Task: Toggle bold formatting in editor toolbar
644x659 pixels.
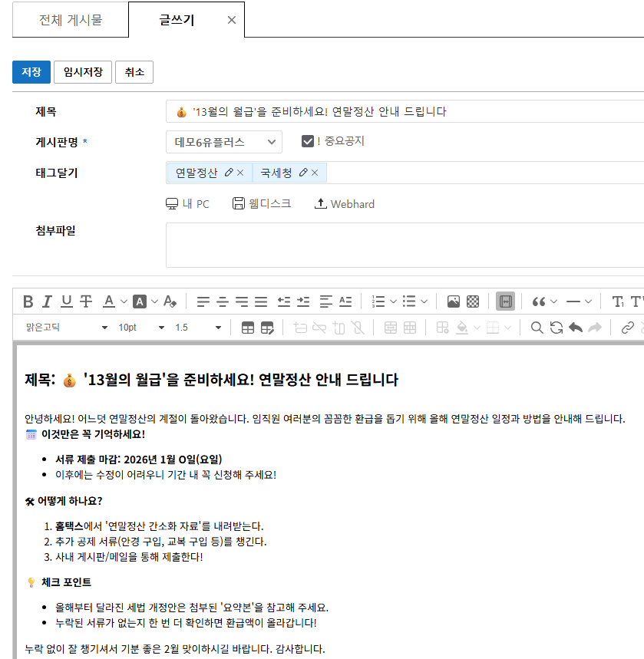Action: coord(28,301)
